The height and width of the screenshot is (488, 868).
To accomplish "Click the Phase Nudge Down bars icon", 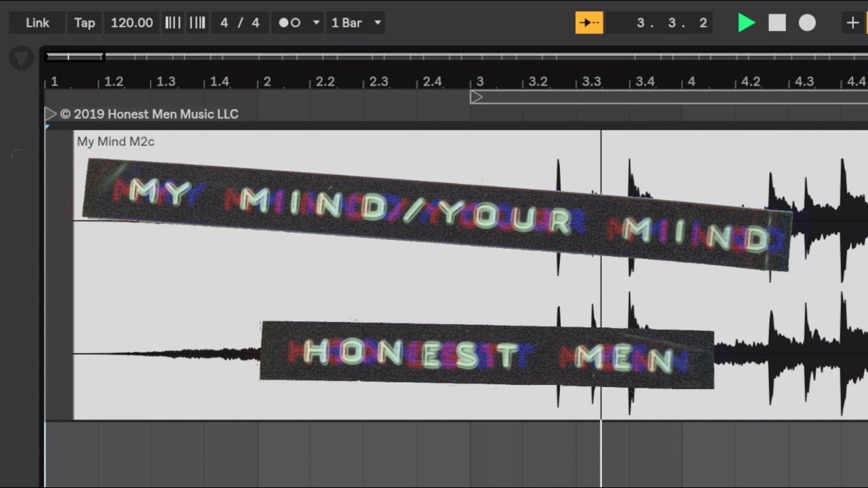I will (x=173, y=23).
